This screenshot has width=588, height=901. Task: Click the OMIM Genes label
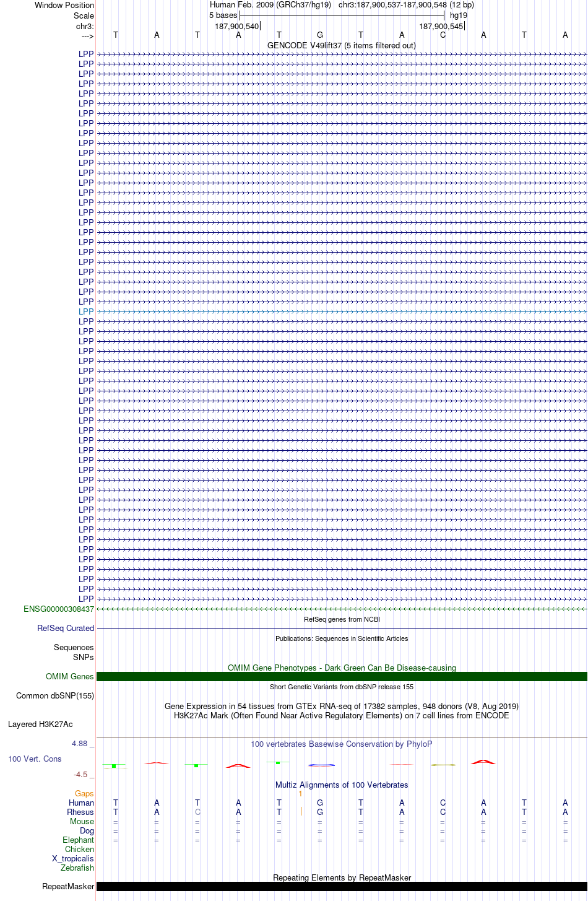(x=70, y=676)
